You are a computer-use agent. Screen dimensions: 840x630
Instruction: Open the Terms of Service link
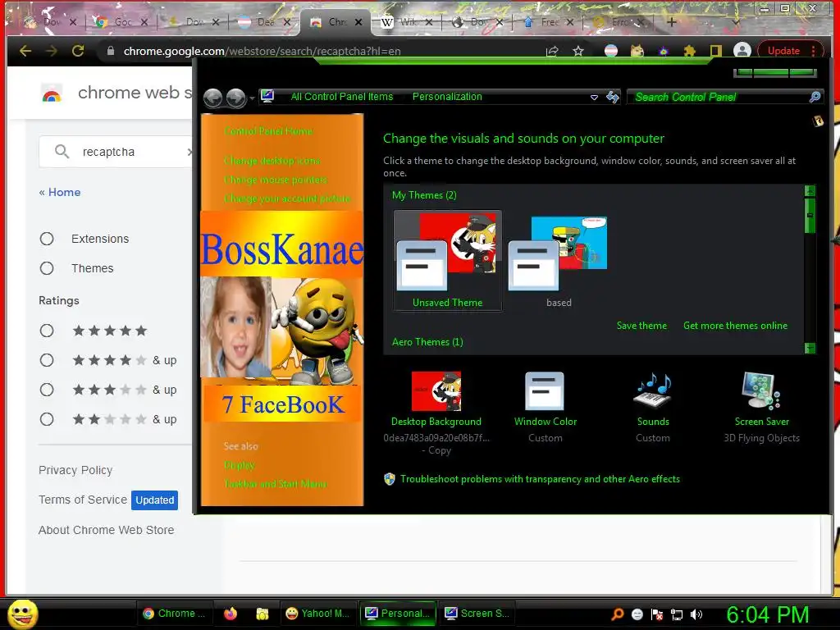point(83,500)
